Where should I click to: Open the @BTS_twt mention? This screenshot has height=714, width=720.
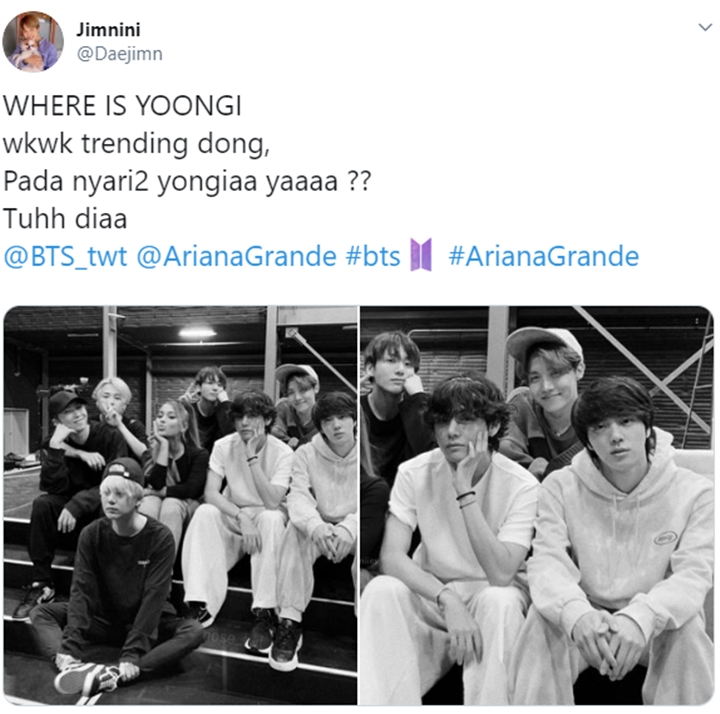(x=65, y=256)
